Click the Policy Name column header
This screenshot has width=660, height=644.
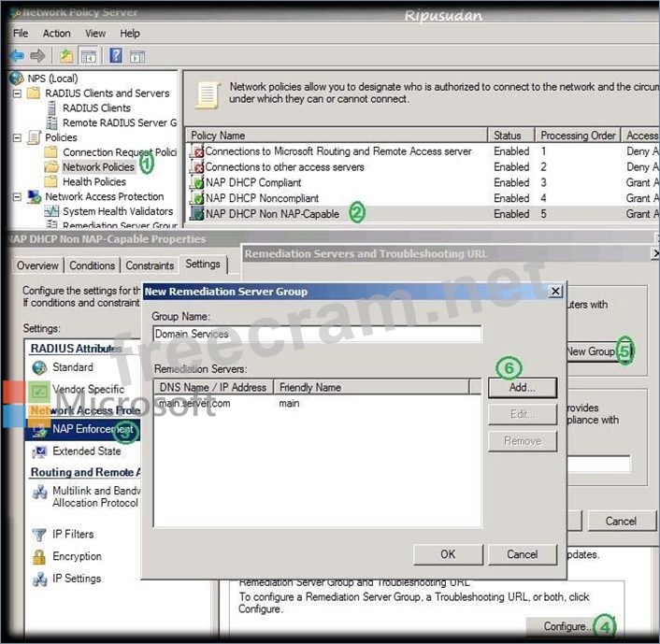(x=337, y=136)
